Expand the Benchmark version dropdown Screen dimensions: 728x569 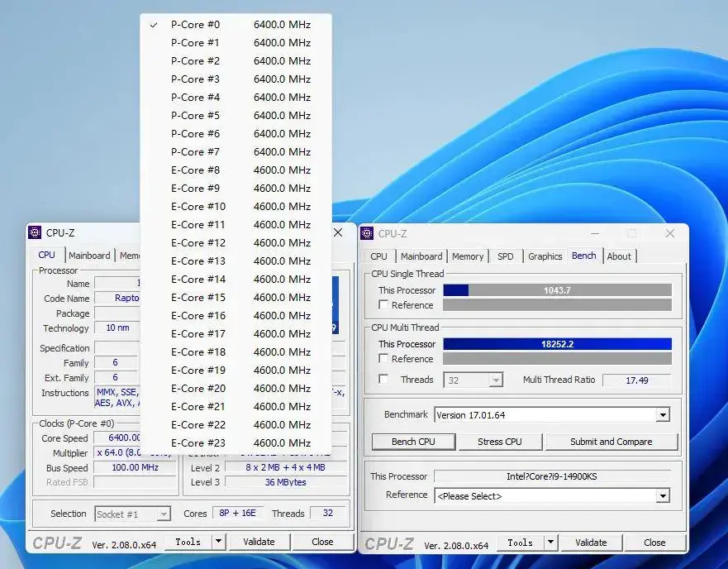[x=663, y=414]
